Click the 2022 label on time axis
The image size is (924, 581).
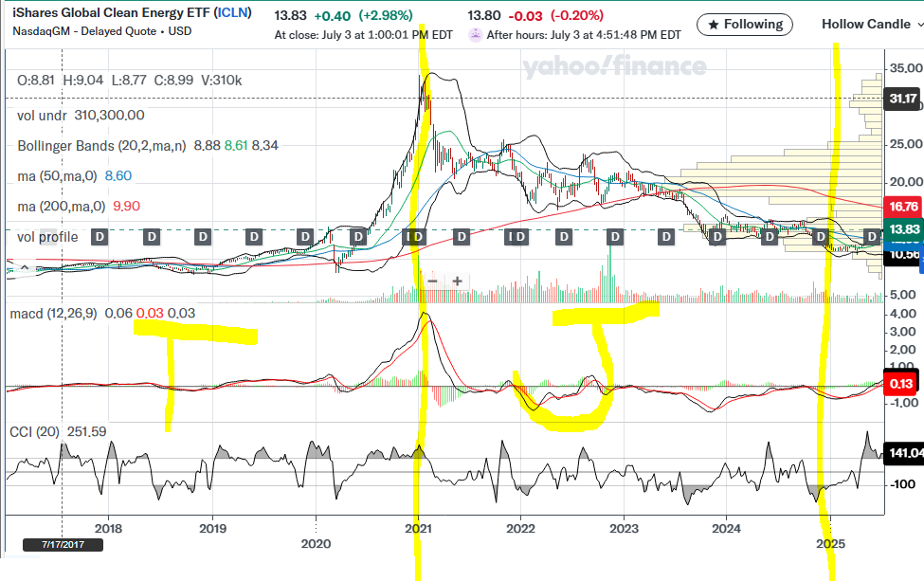521,528
